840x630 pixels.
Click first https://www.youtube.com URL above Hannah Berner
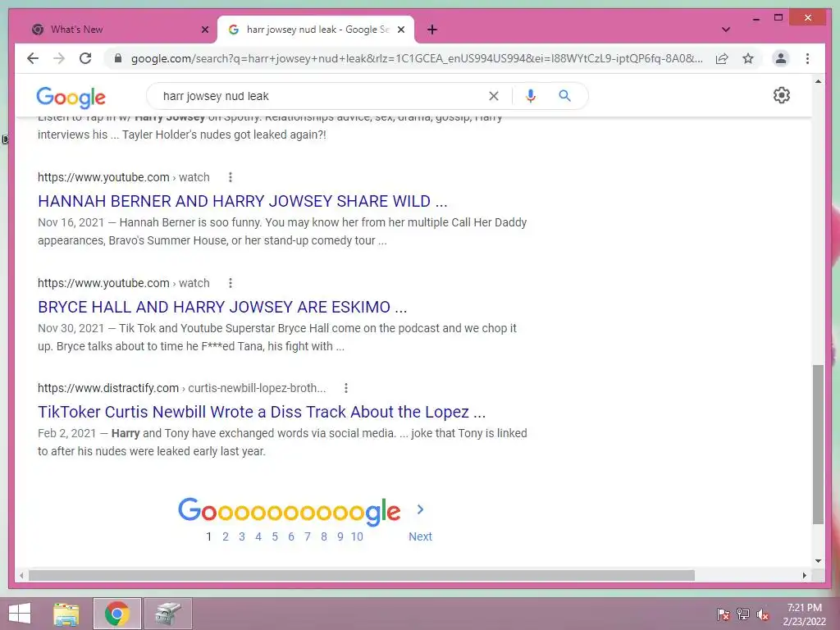click(103, 177)
